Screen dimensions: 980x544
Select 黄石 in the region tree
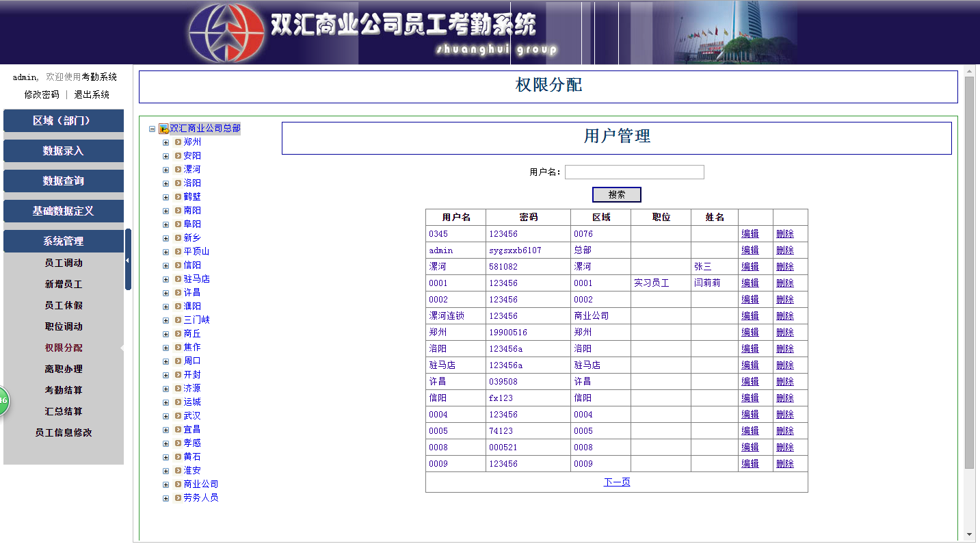192,457
